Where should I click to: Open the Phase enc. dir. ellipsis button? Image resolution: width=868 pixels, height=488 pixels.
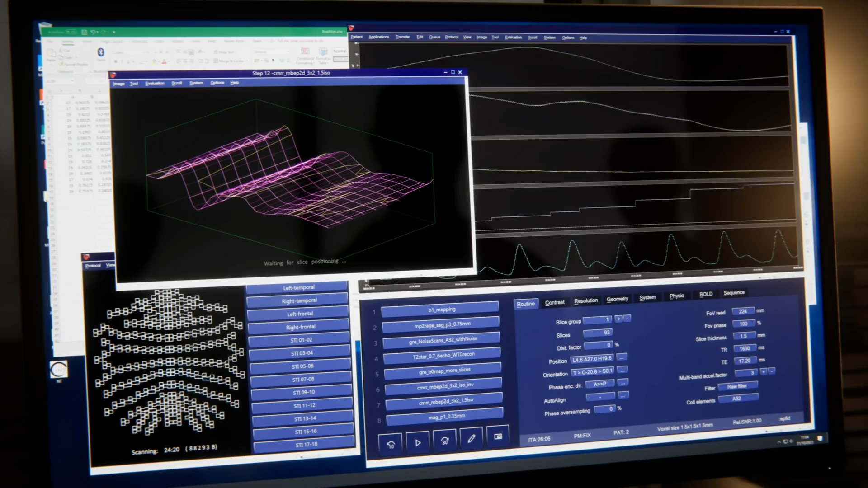pos(623,383)
